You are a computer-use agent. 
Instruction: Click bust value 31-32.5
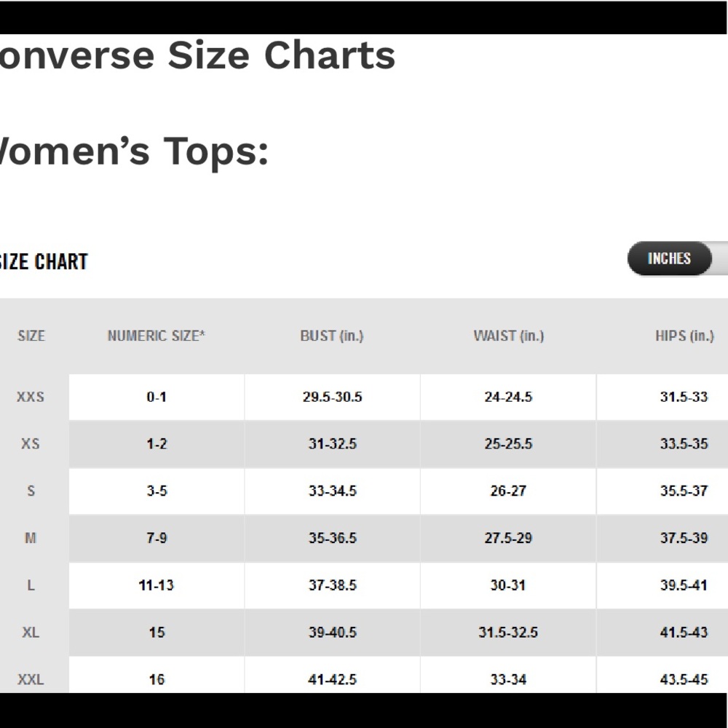pyautogui.click(x=333, y=444)
